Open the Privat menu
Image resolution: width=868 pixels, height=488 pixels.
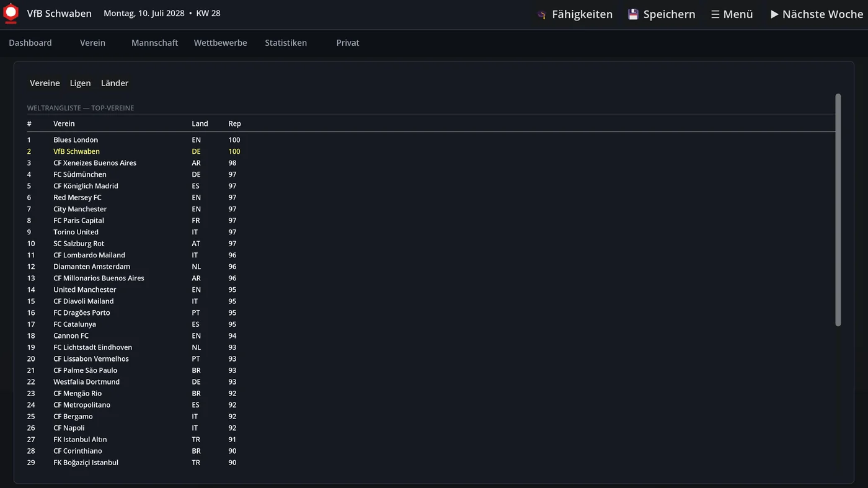coord(348,43)
